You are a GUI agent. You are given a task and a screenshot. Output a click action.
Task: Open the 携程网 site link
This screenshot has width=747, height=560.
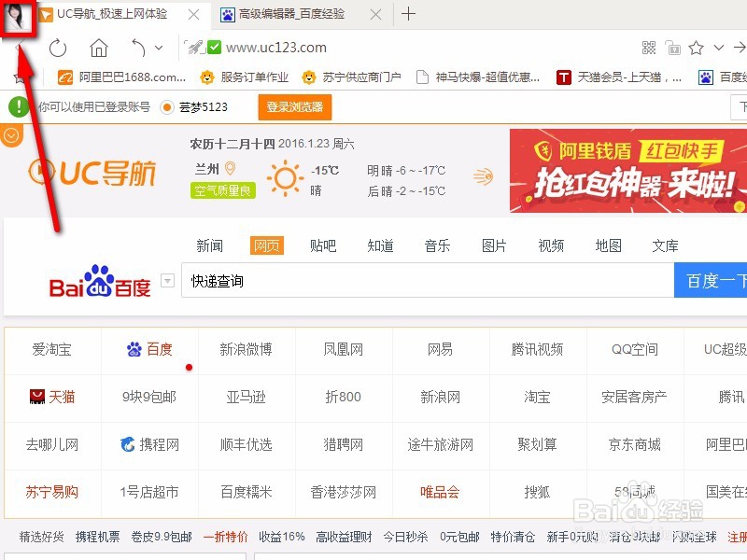[149, 445]
